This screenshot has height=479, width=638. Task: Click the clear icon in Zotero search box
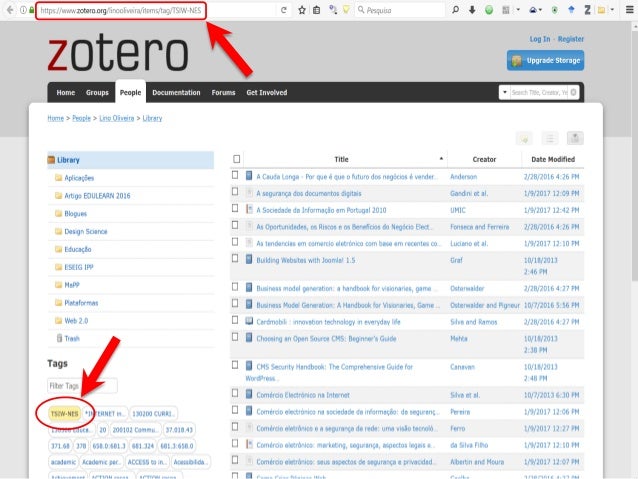pyautogui.click(x=573, y=92)
